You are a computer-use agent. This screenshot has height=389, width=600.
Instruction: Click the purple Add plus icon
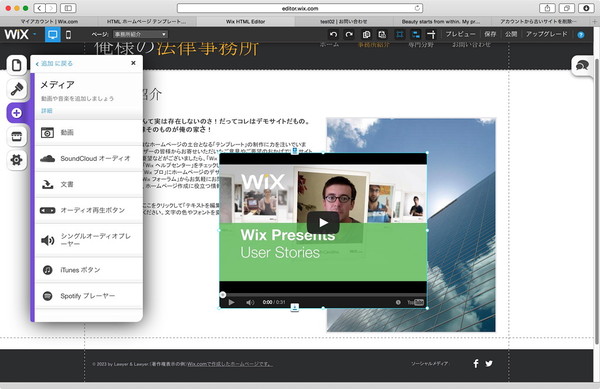pos(16,113)
